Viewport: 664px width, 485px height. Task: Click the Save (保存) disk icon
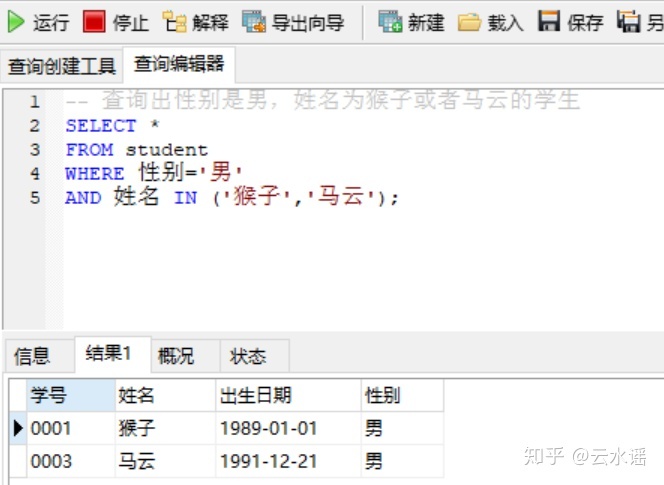(549, 21)
